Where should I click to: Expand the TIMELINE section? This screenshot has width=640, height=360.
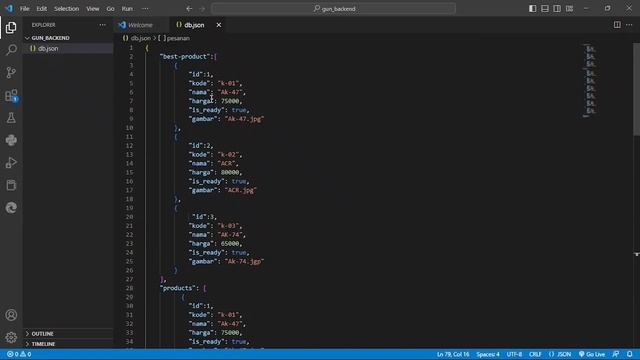68,344
